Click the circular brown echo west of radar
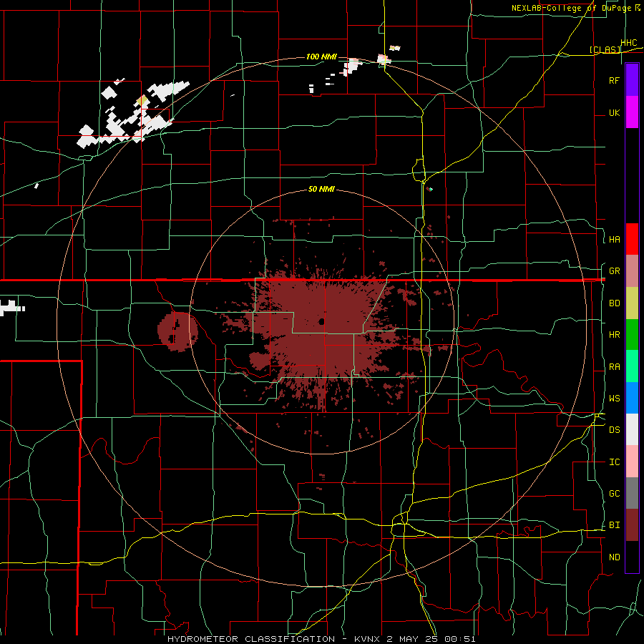Viewport: 644px width, 644px height. [x=178, y=331]
